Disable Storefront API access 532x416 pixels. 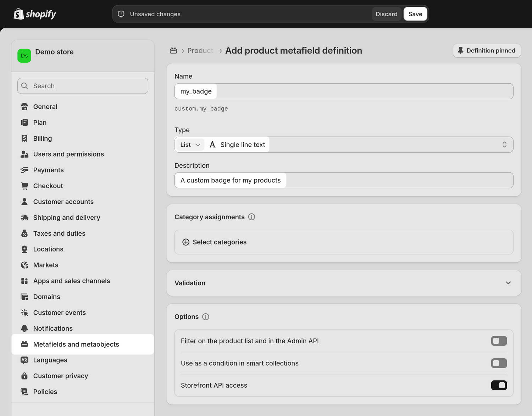[499, 385]
